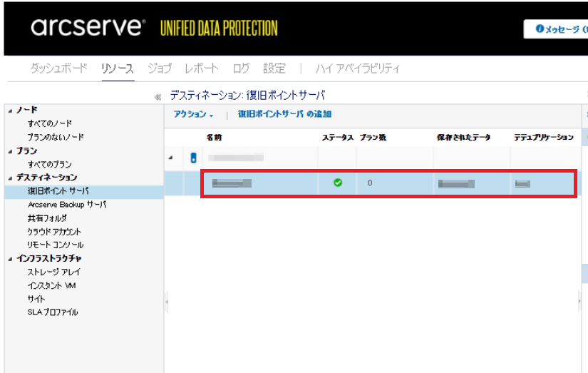Select クラウド アカウント in tree

click(x=54, y=232)
